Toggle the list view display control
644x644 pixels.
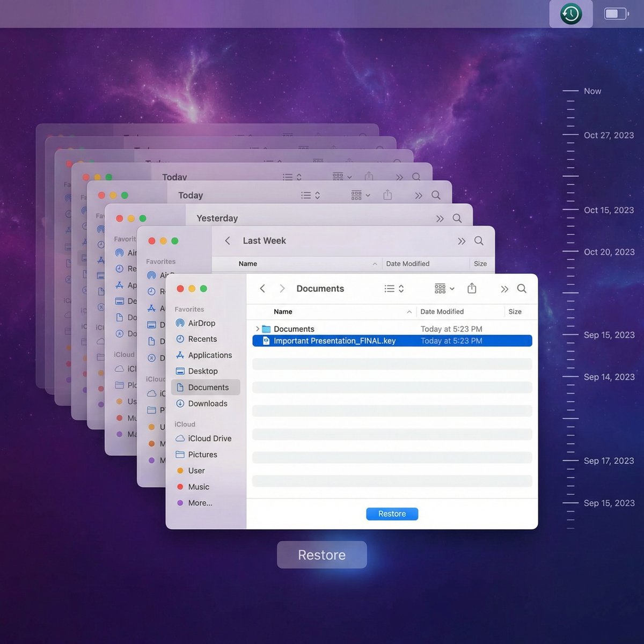tap(389, 288)
